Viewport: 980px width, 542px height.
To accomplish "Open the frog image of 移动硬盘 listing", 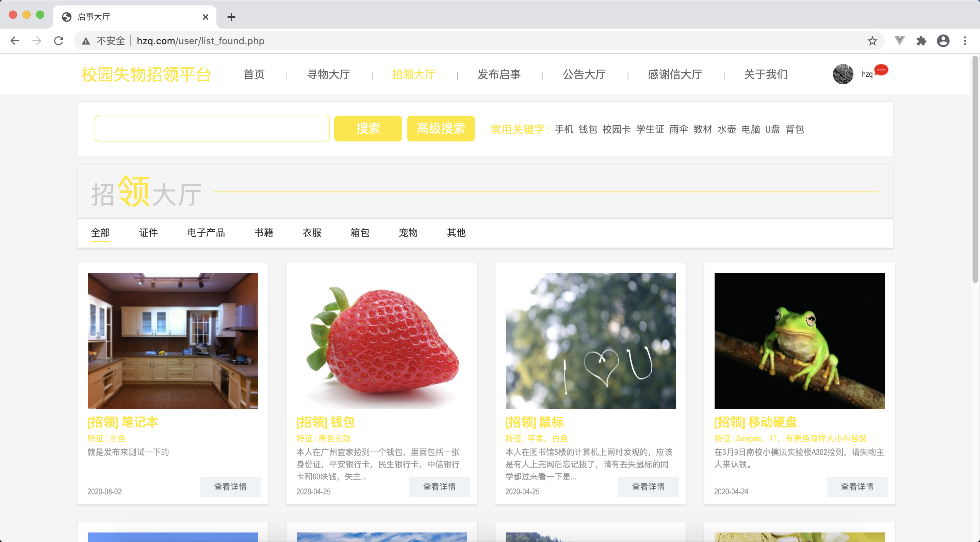I will point(799,341).
